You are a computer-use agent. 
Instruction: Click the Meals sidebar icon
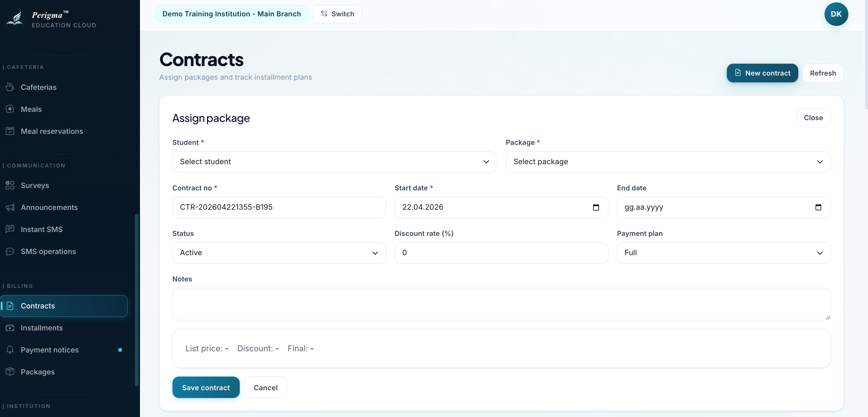click(10, 109)
